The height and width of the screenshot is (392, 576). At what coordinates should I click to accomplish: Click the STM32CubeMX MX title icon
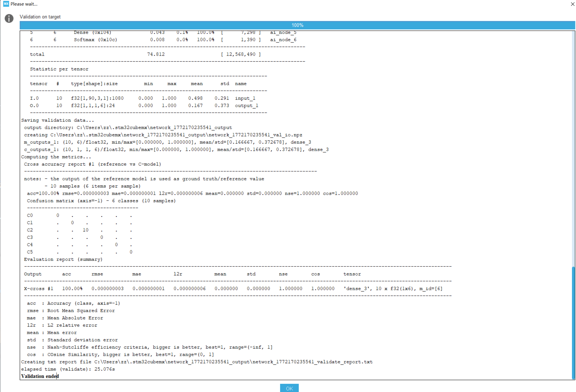point(6,4)
